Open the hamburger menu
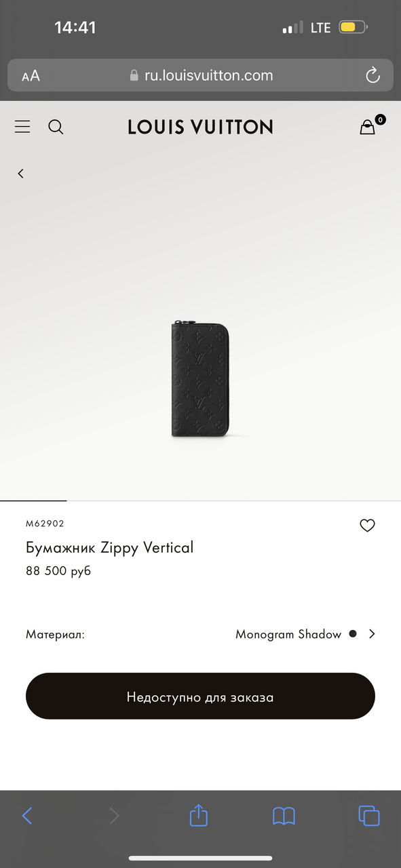401x868 pixels. (22, 127)
